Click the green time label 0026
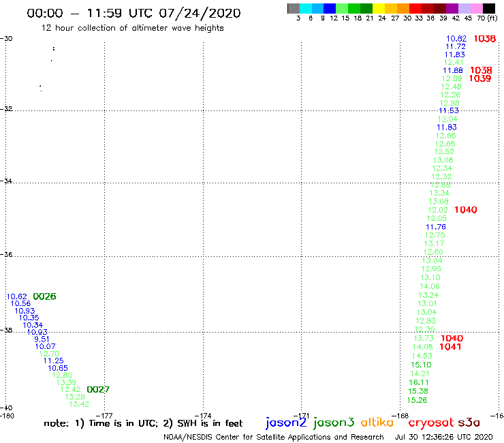Image resolution: width=504 pixels, height=443 pixels. pyautogui.click(x=44, y=296)
